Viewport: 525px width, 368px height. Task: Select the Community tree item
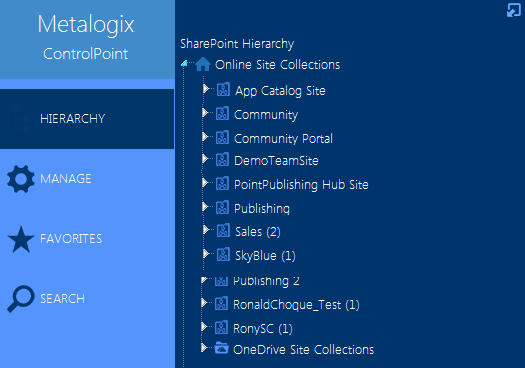[266, 115]
